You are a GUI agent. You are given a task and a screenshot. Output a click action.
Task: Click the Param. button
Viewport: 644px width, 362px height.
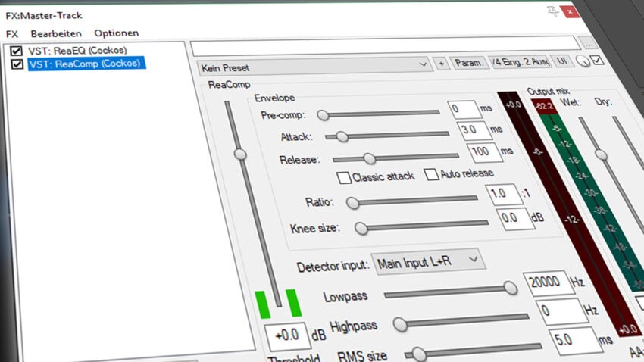tap(468, 63)
